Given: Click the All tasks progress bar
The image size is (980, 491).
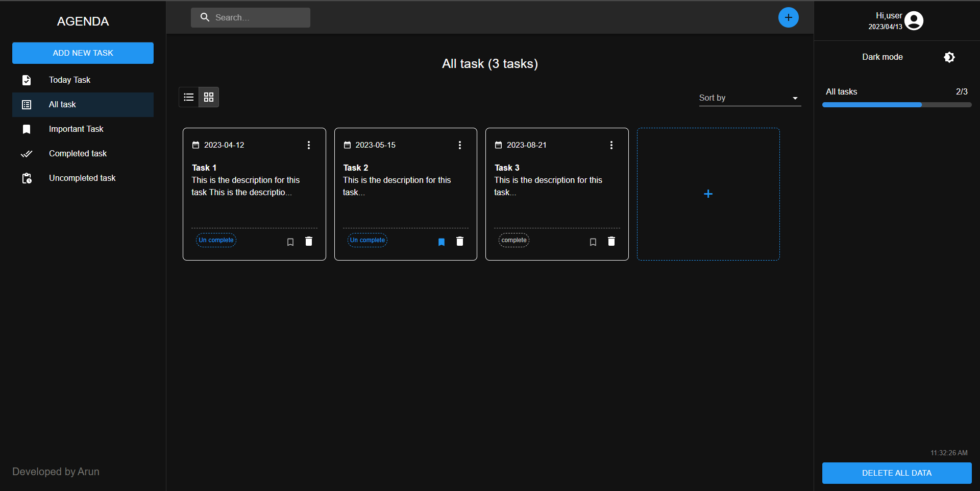Looking at the screenshot, I should point(897,105).
